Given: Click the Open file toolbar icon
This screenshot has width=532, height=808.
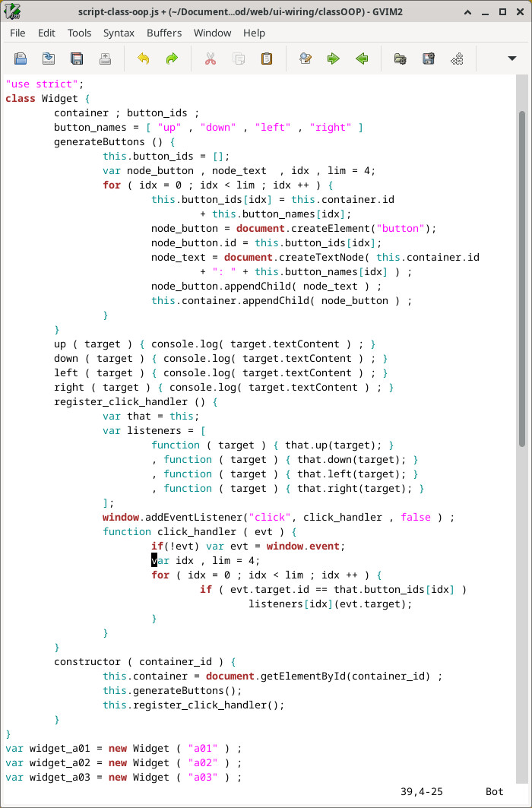Looking at the screenshot, I should [21, 59].
